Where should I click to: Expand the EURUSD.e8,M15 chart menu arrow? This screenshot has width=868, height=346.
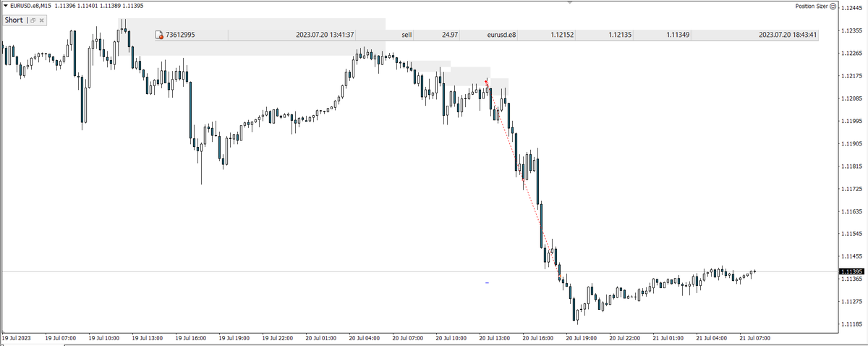[5, 6]
